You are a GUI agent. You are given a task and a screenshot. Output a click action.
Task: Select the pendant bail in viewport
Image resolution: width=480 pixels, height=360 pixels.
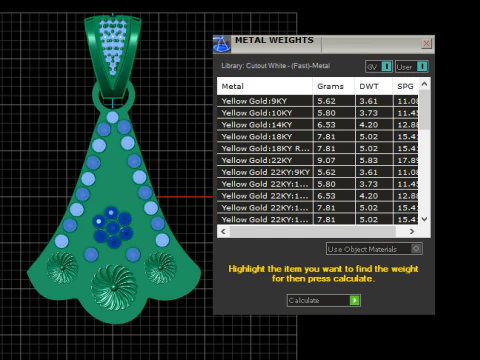pos(113,57)
